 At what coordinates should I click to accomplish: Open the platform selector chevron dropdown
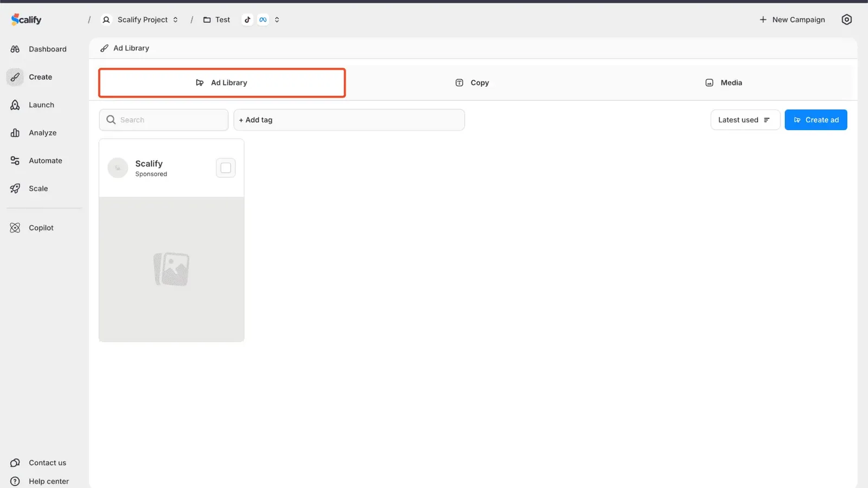point(277,20)
